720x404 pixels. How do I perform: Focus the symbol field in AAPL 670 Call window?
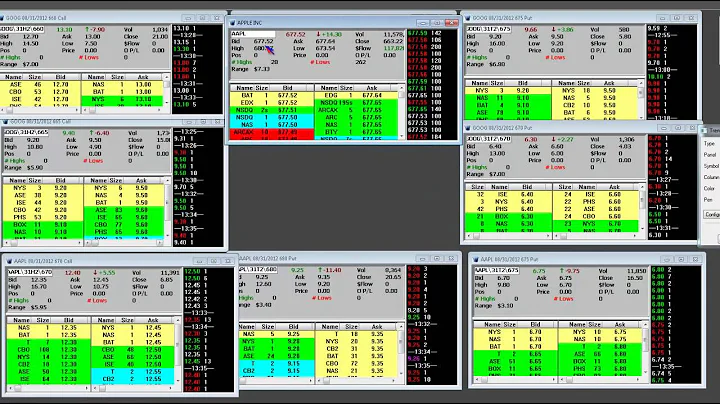[30, 272]
